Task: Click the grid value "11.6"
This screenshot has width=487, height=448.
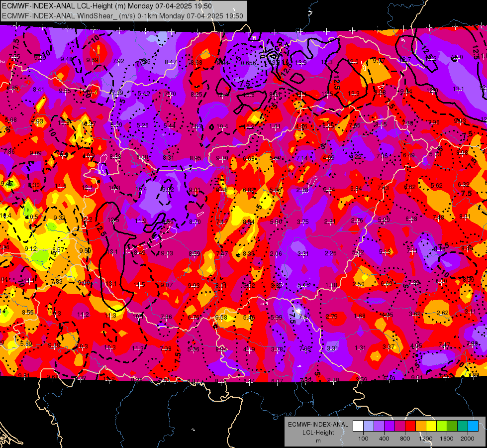Action: point(61,186)
